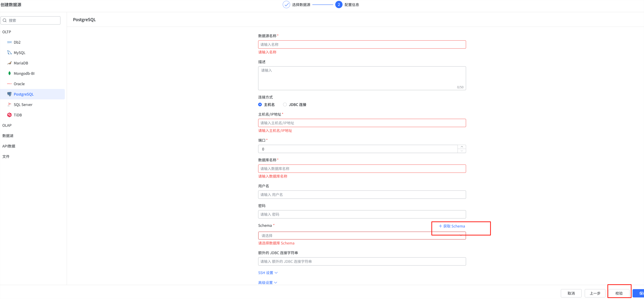Open the 数据湖 category
Screen dimensions: 644x299
(8, 136)
